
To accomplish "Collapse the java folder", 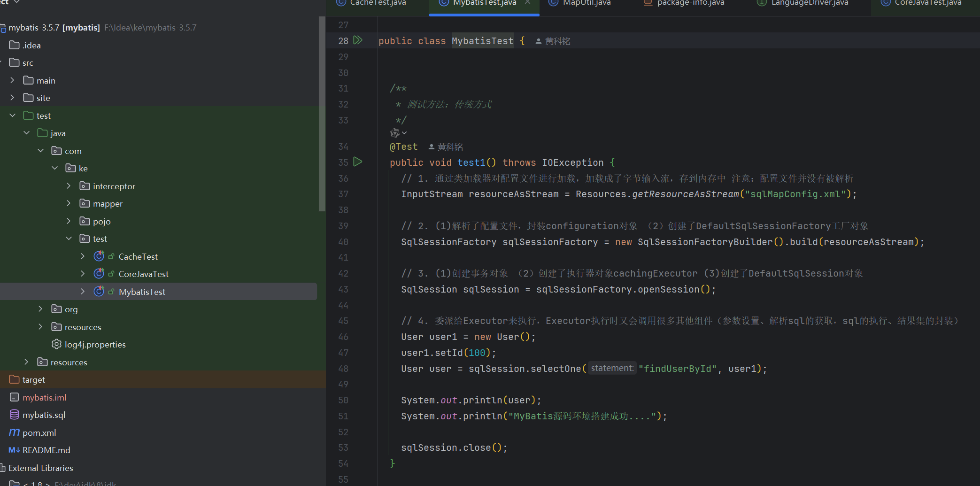I will [27, 133].
